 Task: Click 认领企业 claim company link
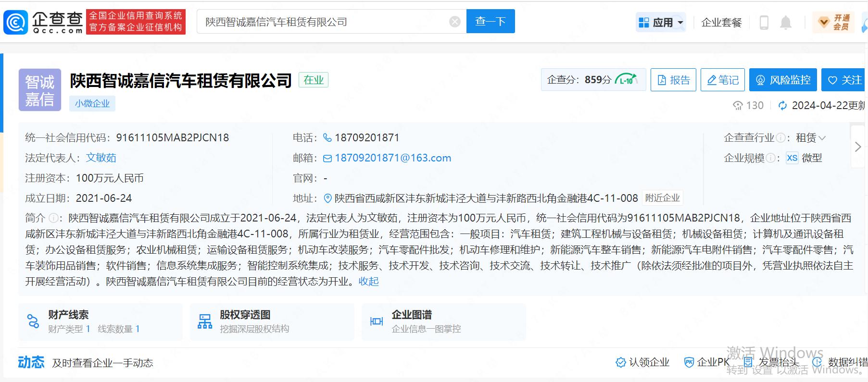pos(642,362)
